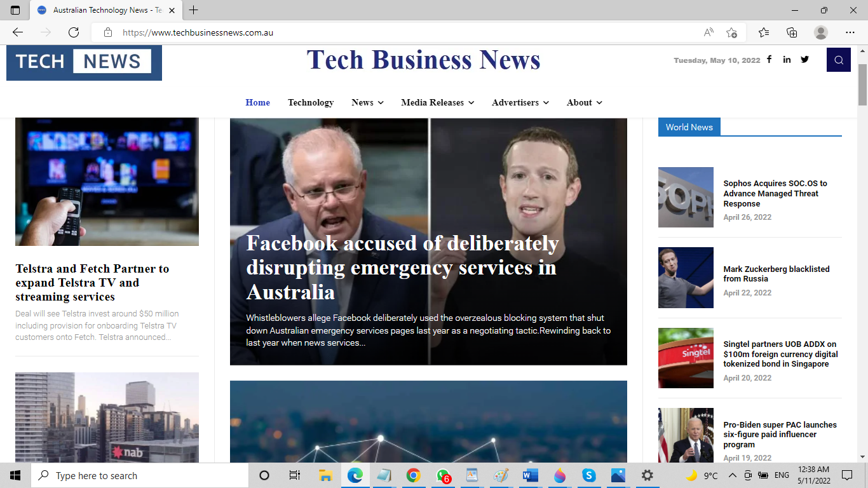Read the Telstra and Fetch partnership article
The image size is (868, 488).
(x=92, y=283)
